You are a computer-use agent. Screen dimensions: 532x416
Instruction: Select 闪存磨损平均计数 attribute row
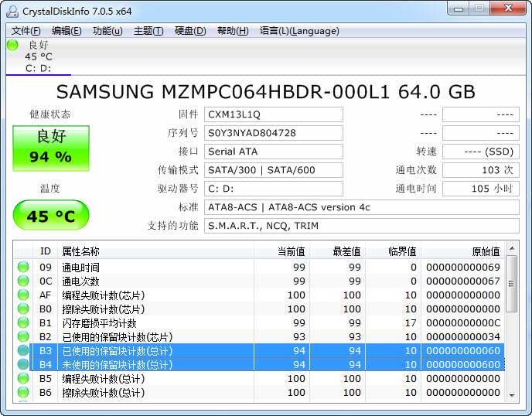click(x=259, y=322)
